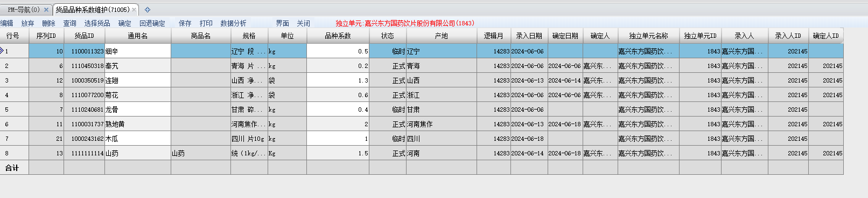
Task: Close the 货品品种系数维护(71005) tab
Action: [x=134, y=10]
